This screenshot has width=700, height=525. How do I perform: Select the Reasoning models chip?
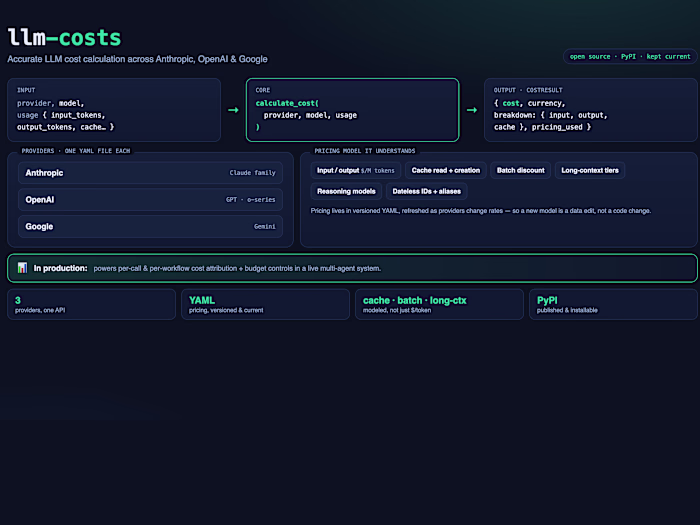pos(346,192)
